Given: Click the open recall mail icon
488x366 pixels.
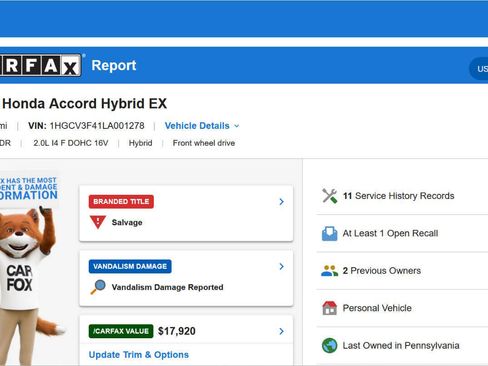Looking at the screenshot, I should (329, 233).
